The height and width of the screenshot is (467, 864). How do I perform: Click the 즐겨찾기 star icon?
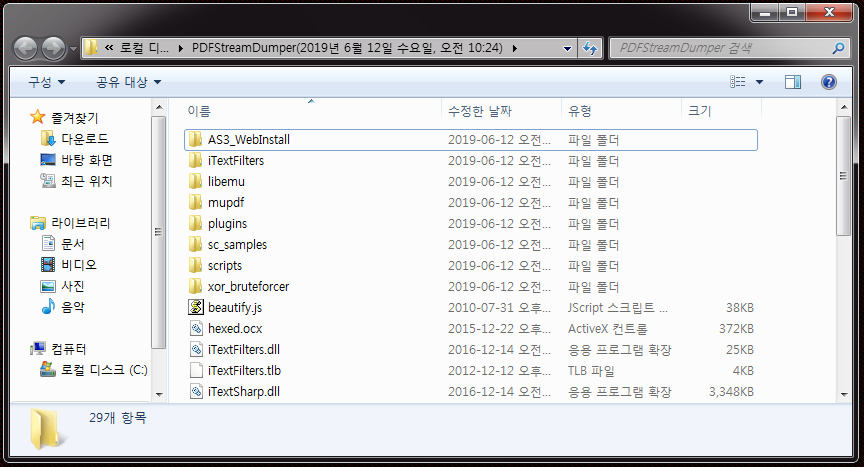click(37, 117)
